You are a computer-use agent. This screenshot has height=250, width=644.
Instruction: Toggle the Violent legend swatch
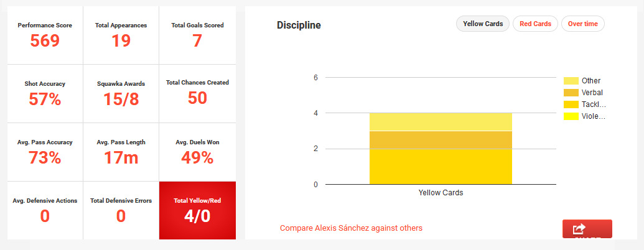point(571,116)
